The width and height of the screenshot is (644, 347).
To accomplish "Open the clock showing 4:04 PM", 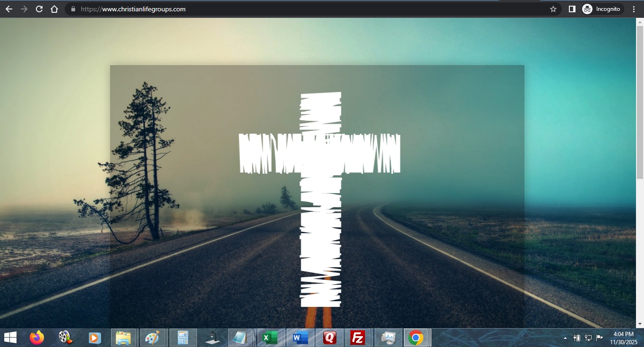I will click(x=623, y=338).
